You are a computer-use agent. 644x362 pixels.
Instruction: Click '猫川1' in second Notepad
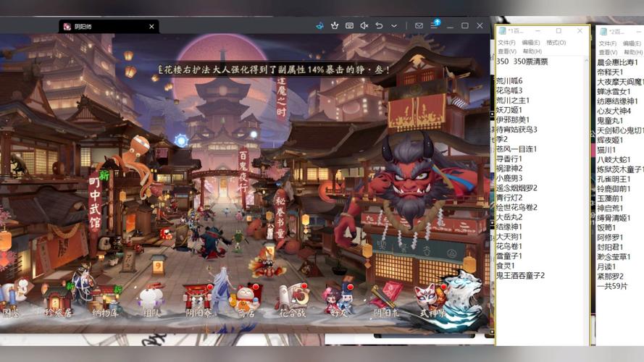(606, 150)
